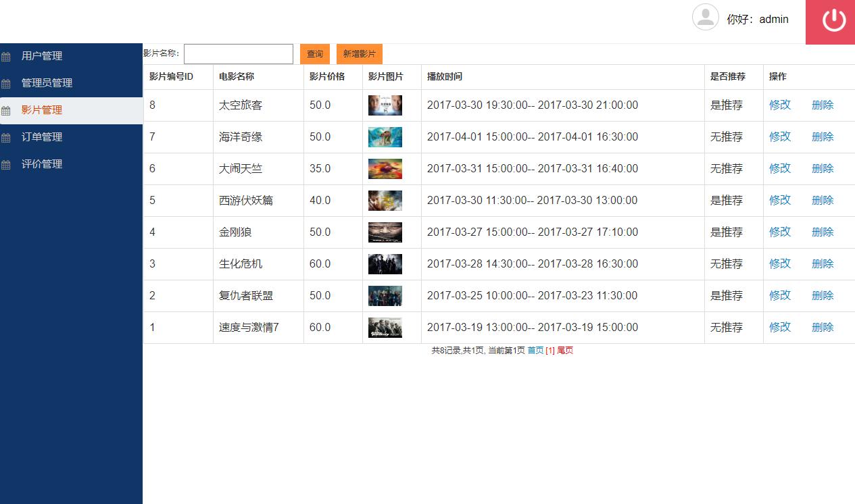
Task: Click calendar icon beside 管理员管理
Action: [6, 84]
